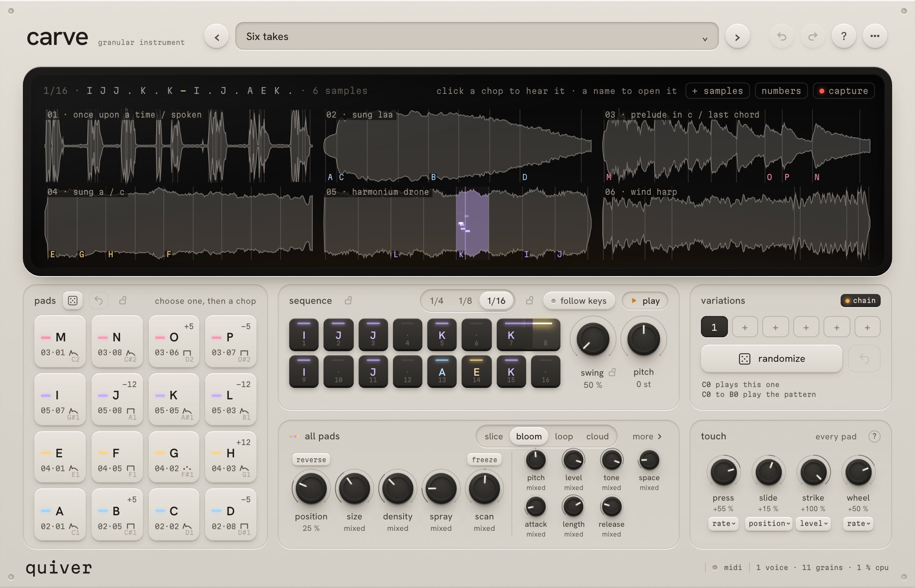Click the position knob
Screen dimensions: 915x588
(311, 488)
